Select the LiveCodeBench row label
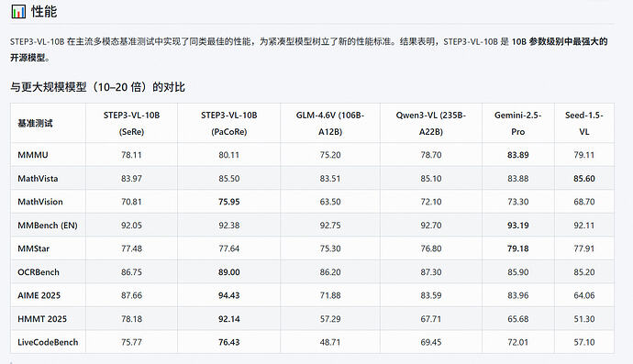 click(48, 342)
